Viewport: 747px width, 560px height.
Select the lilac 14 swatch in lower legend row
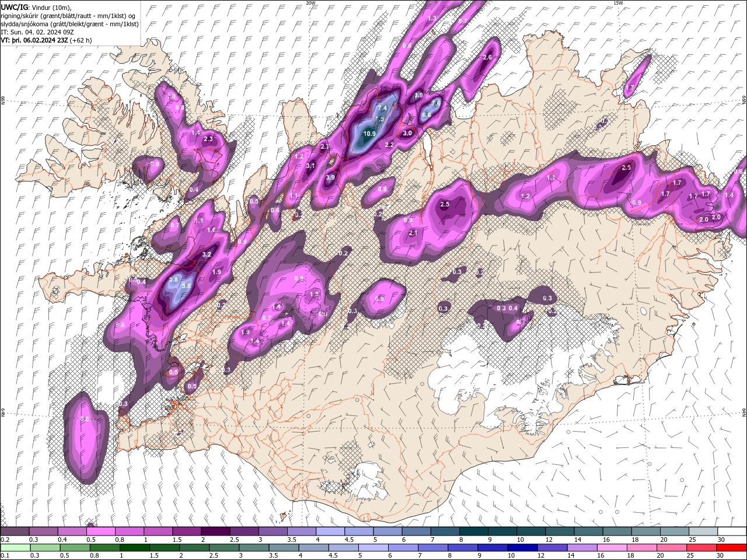pos(582,548)
